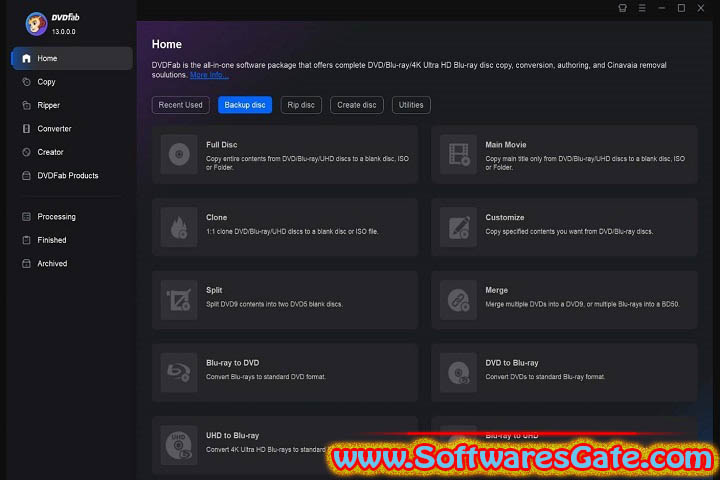This screenshot has height=480, width=720.
Task: Switch to the Create disc tab
Action: (x=356, y=105)
